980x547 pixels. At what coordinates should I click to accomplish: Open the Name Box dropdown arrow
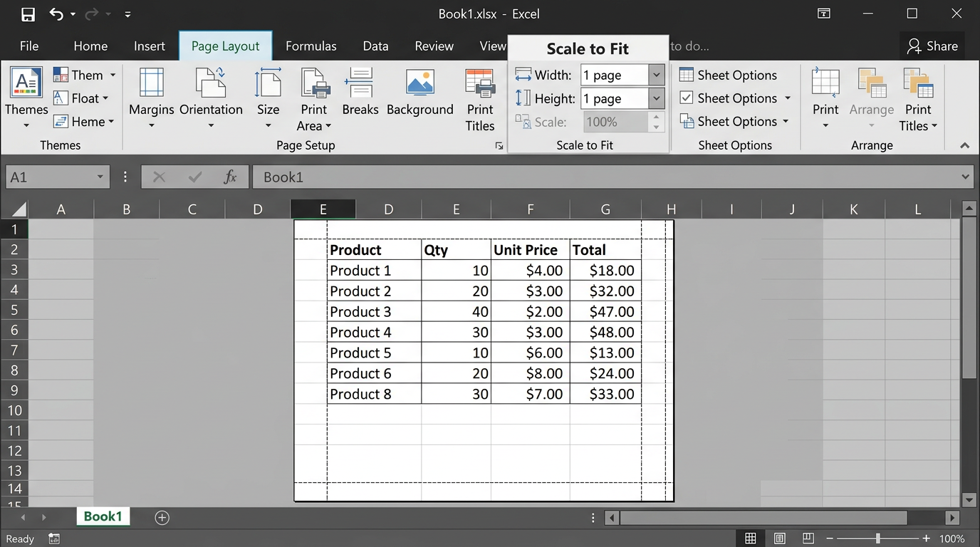click(x=100, y=177)
